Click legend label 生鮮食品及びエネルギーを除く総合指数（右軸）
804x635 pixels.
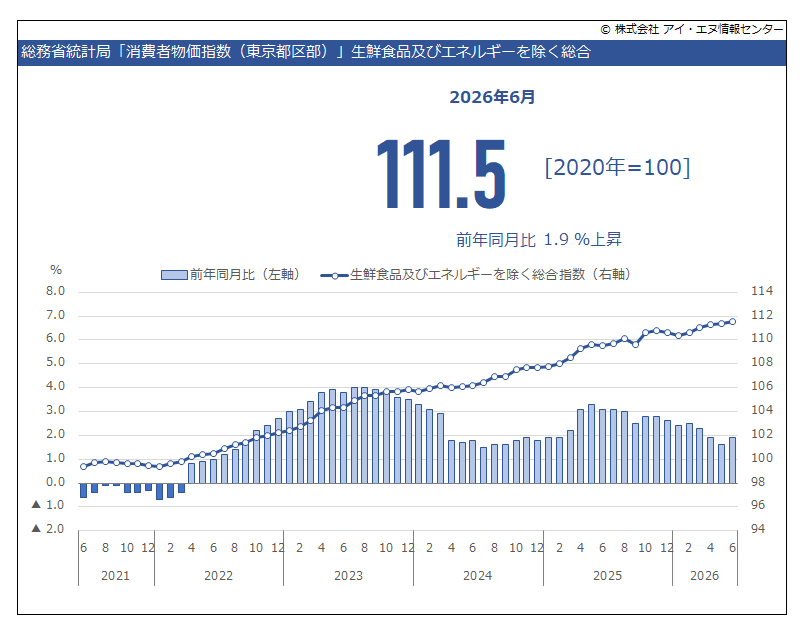point(490,274)
